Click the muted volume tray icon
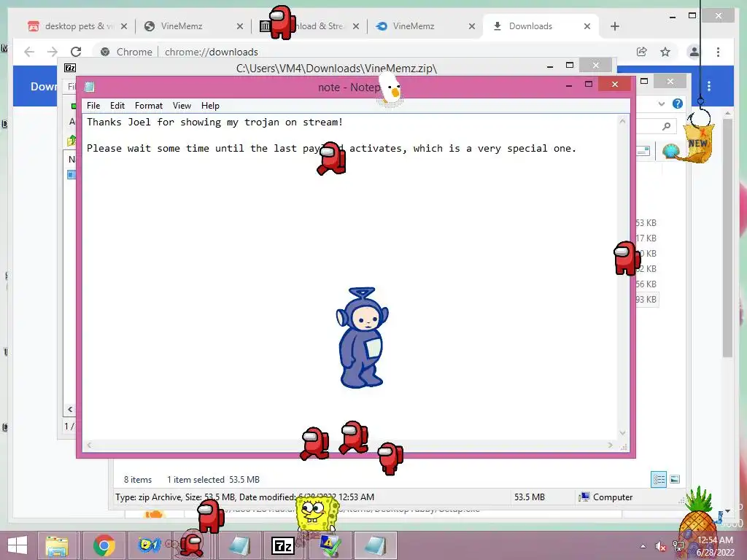 tap(660, 546)
